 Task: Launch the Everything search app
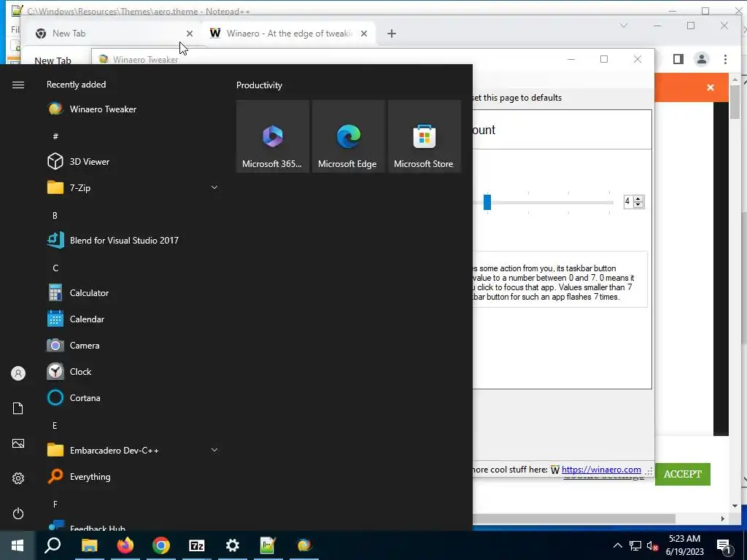133,477
